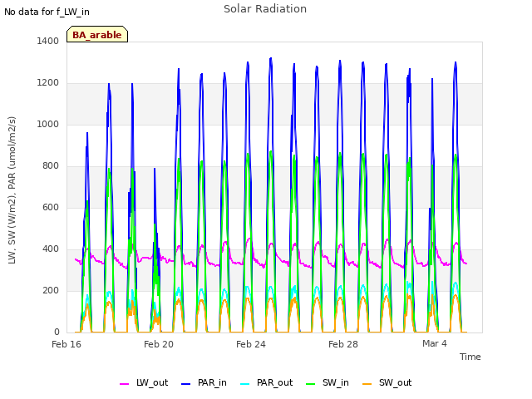Click the Mar 4 x-axis label
The width and height of the screenshot is (532, 399).
[x=435, y=343]
